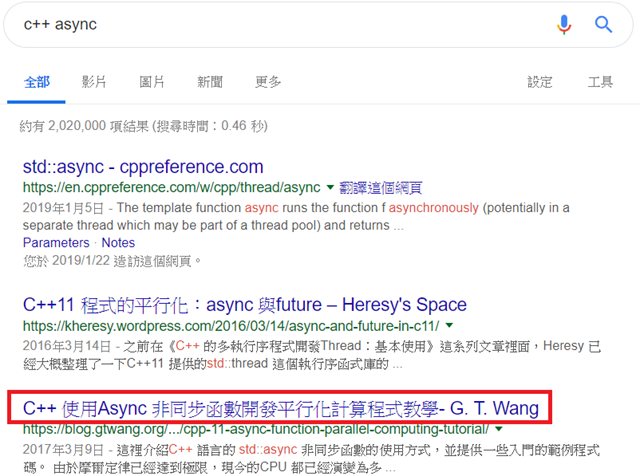Click the 翻譯這個網頁 translate link
Screen dimensions: 640x476
point(380,188)
